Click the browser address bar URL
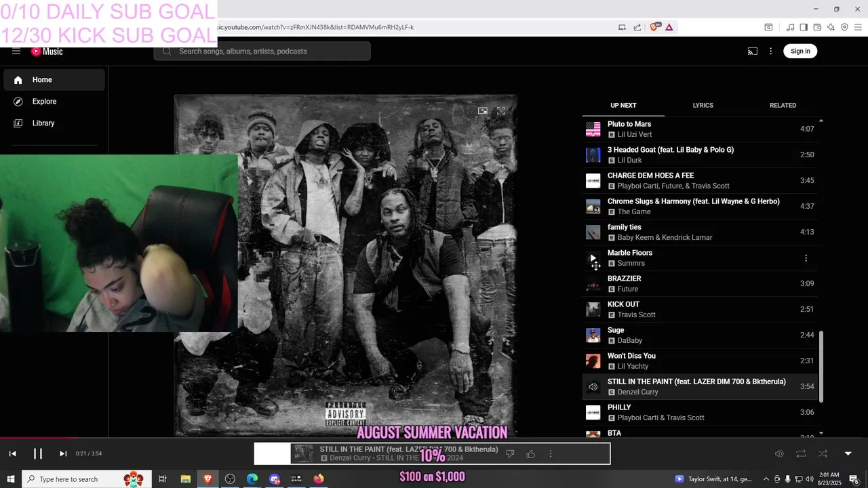Screen dimensions: 868x488 315,27
